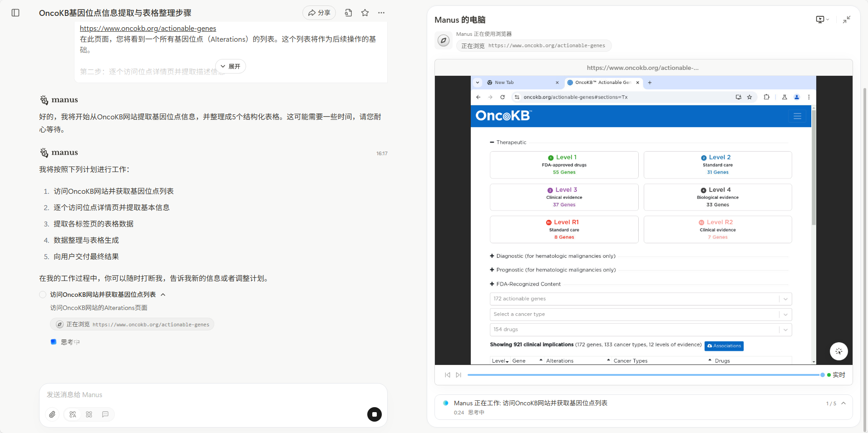868x433 pixels.
Task: Toggle the left sidebar panel icon
Action: [x=15, y=13]
